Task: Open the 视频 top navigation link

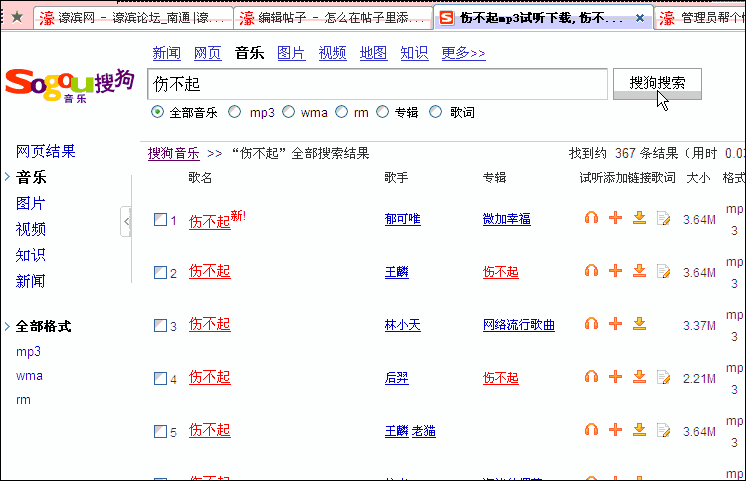Action: tap(332, 53)
